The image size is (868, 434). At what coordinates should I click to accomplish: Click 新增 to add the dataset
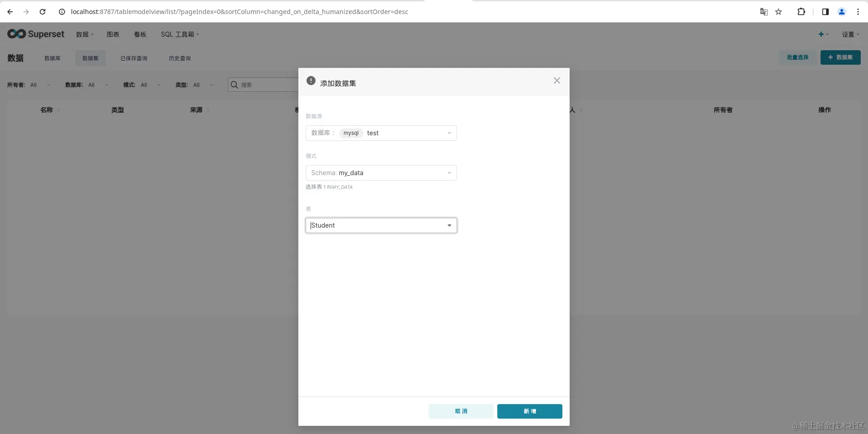pos(530,411)
